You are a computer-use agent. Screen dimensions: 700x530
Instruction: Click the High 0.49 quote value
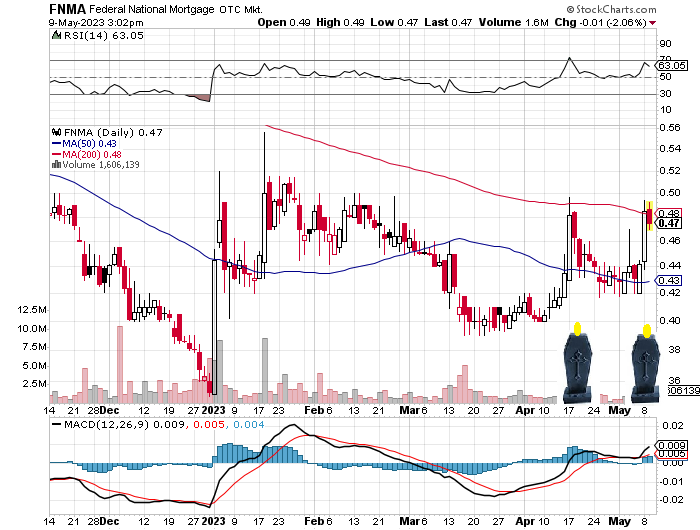pos(340,22)
